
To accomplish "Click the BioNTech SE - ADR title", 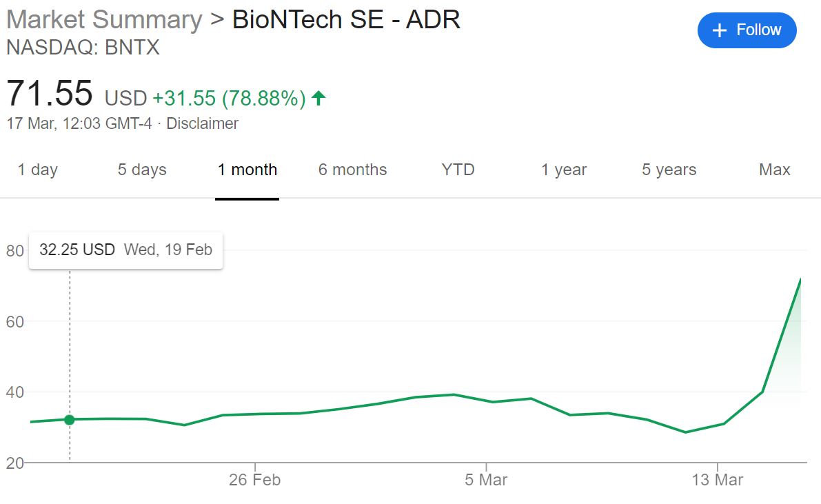I will click(x=346, y=19).
